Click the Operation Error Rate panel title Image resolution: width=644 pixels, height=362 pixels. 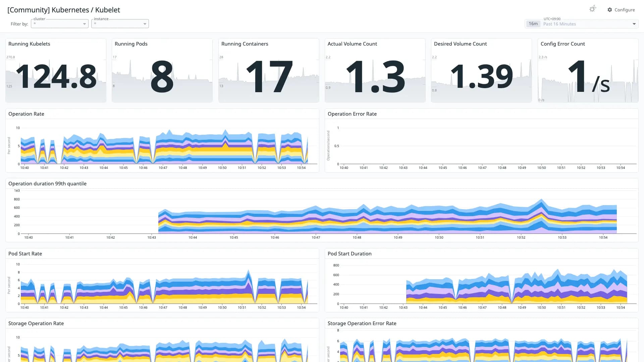(352, 114)
